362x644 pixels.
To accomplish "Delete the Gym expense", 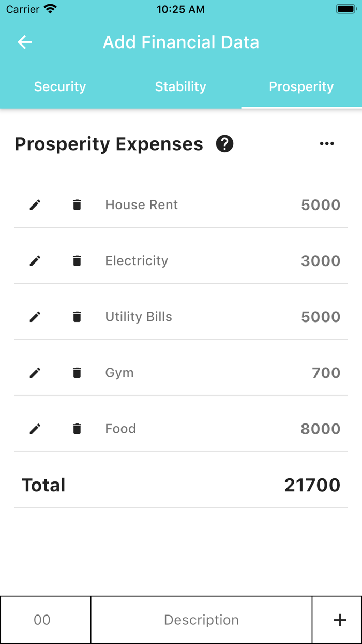I will [77, 372].
